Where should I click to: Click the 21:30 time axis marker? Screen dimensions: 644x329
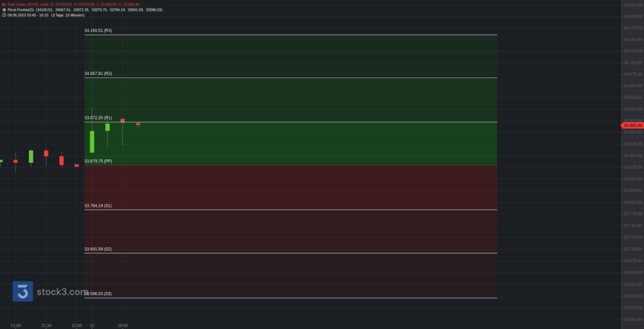click(x=46, y=325)
